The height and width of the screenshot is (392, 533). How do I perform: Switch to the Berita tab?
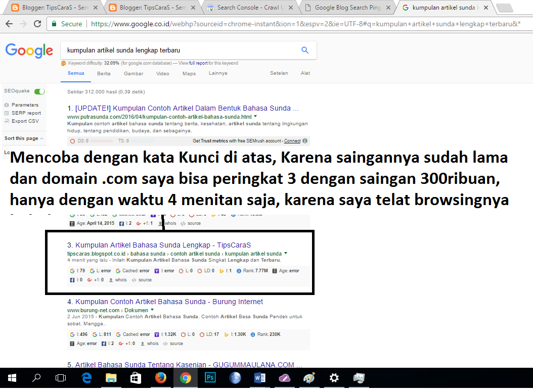(104, 73)
